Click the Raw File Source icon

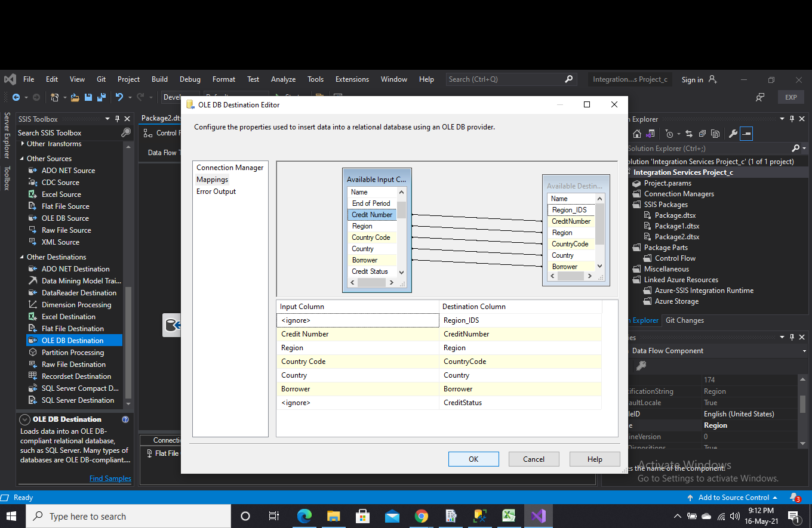[x=32, y=230]
